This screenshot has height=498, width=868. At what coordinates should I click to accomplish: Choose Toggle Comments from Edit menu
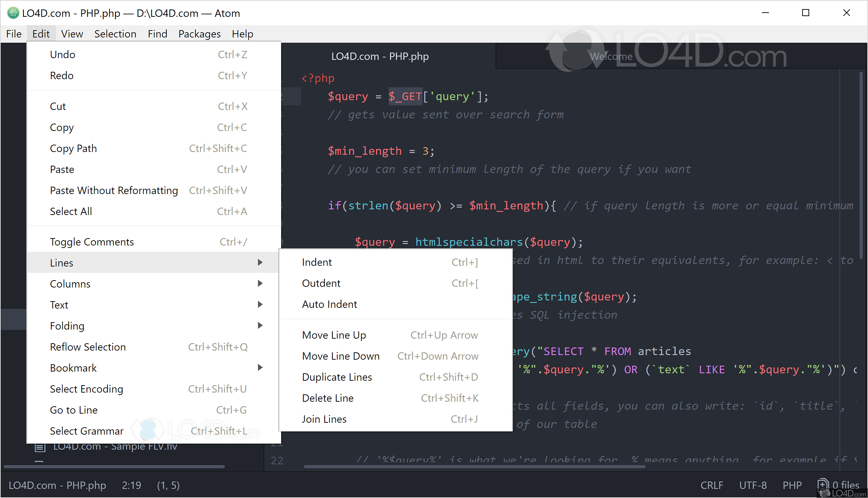point(92,242)
